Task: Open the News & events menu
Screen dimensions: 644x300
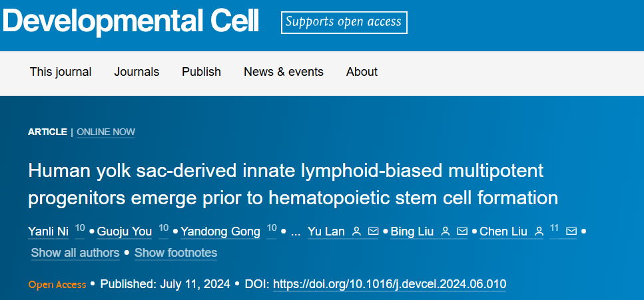Action: click(284, 72)
